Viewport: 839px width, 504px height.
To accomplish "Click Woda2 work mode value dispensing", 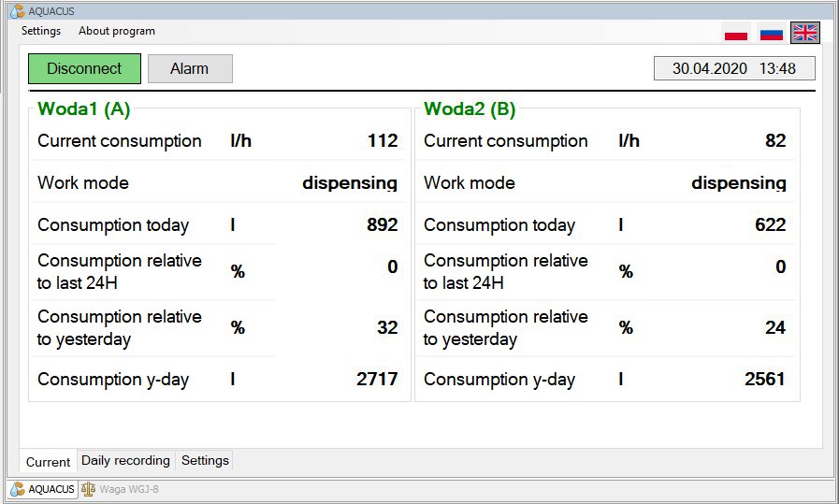I will pyautogui.click(x=738, y=183).
